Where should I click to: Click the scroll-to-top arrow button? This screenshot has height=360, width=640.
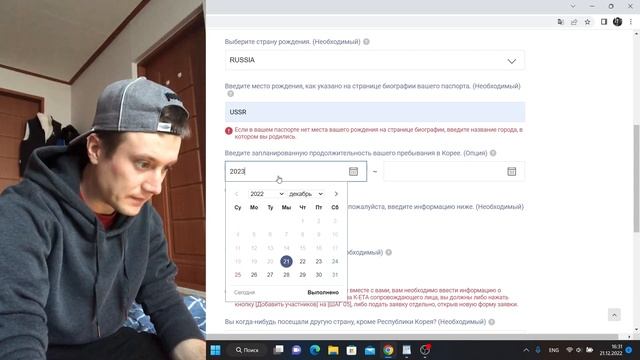pos(614,315)
